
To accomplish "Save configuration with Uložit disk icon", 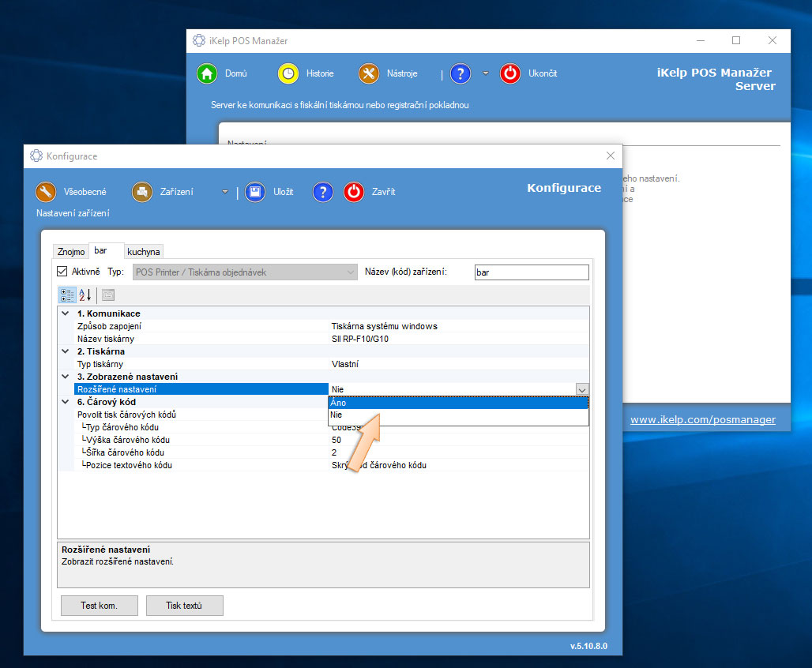I will tap(254, 192).
